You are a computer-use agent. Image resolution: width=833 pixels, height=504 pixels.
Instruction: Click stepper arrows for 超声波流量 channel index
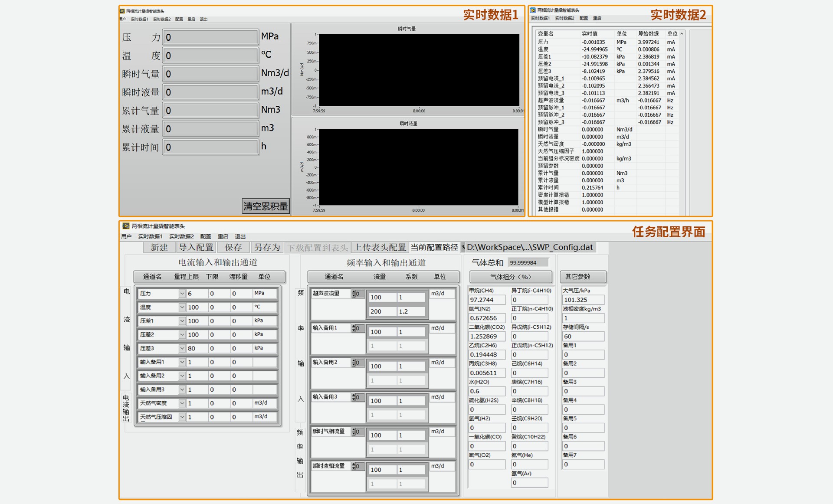click(354, 294)
